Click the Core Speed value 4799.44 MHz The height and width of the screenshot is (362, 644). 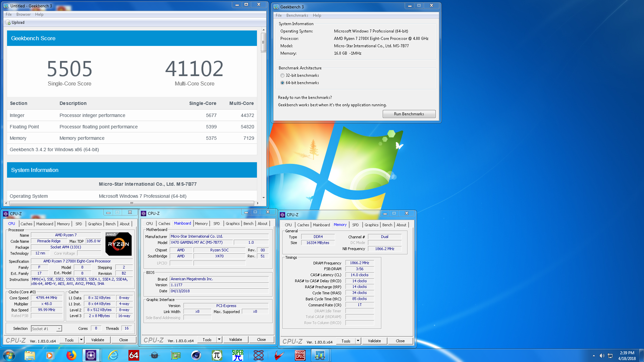pyautogui.click(x=47, y=298)
